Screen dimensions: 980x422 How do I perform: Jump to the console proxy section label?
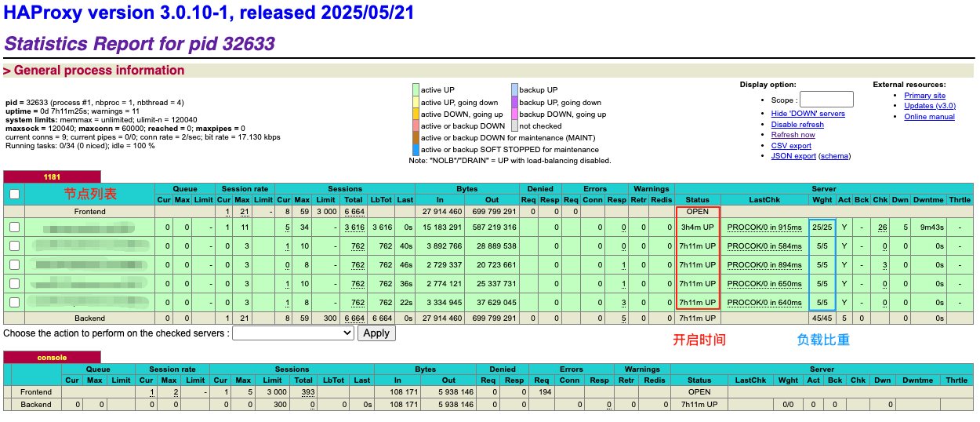tap(52, 358)
